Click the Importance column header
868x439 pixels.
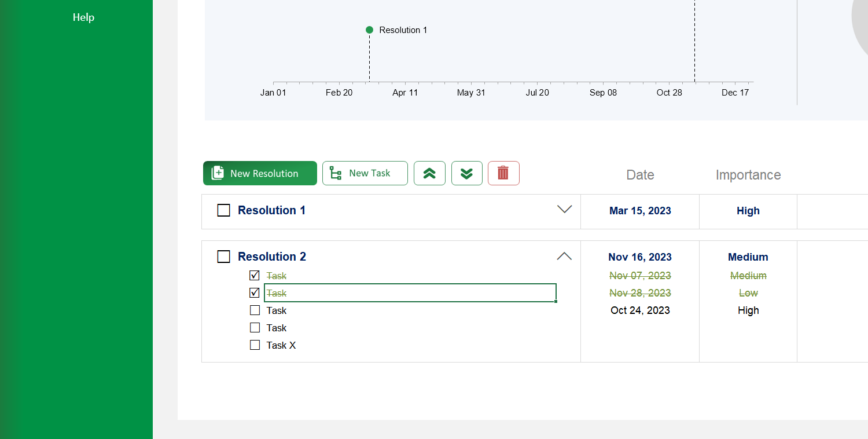pyautogui.click(x=748, y=175)
